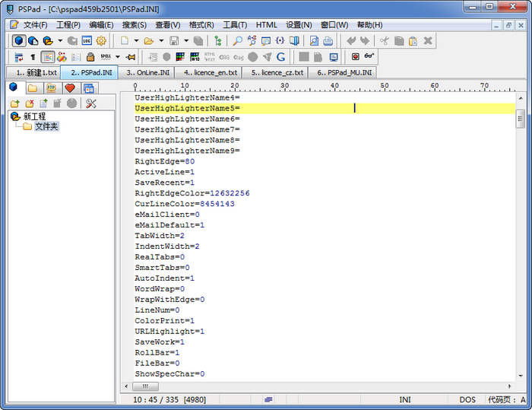Click the blue G Google search icon

click(280, 57)
